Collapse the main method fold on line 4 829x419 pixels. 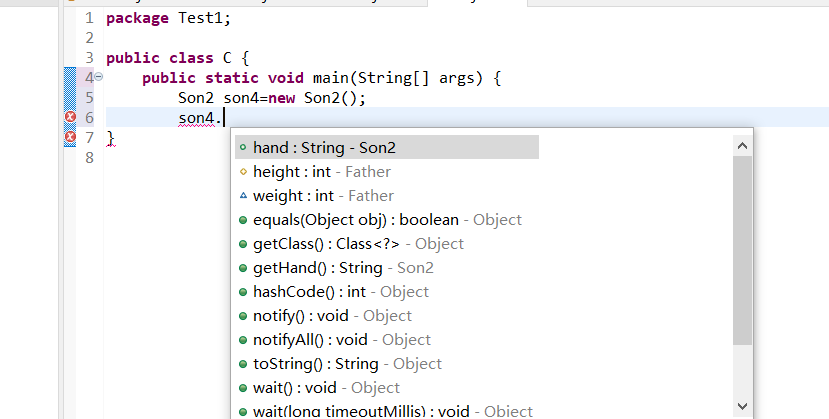pos(99,77)
